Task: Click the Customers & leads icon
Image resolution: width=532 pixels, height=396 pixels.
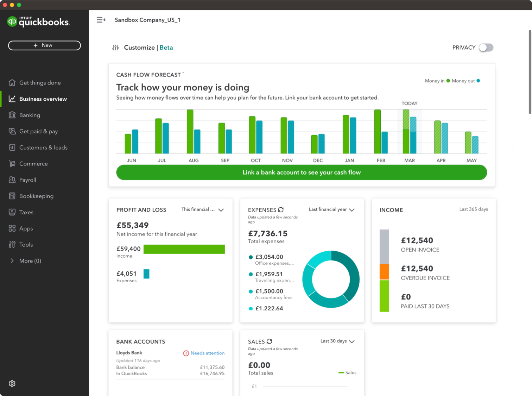Action: (x=12, y=147)
